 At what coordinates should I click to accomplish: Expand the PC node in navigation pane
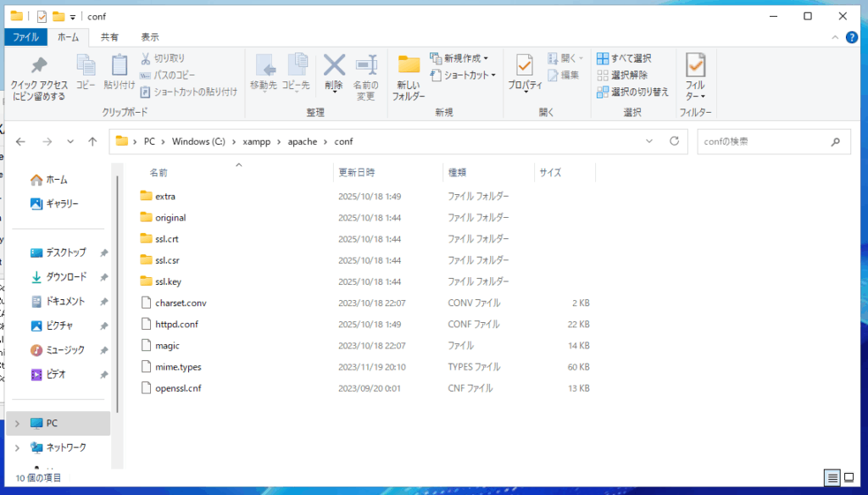pyautogui.click(x=17, y=423)
